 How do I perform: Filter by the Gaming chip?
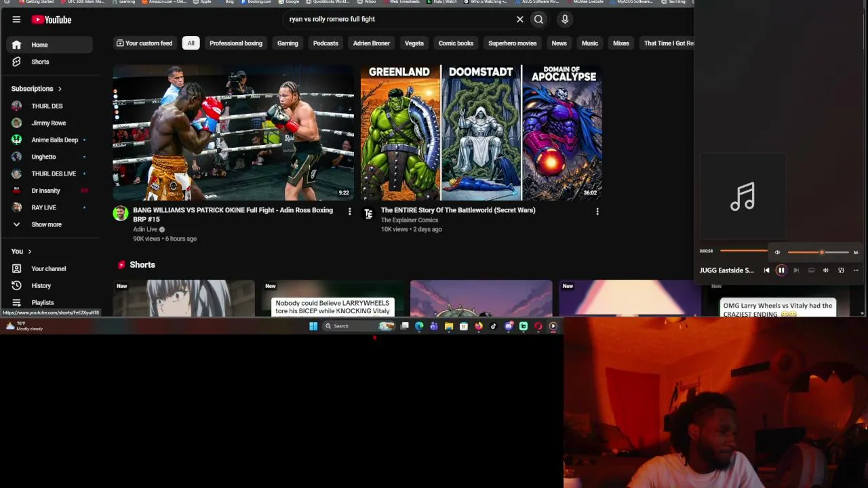click(288, 43)
